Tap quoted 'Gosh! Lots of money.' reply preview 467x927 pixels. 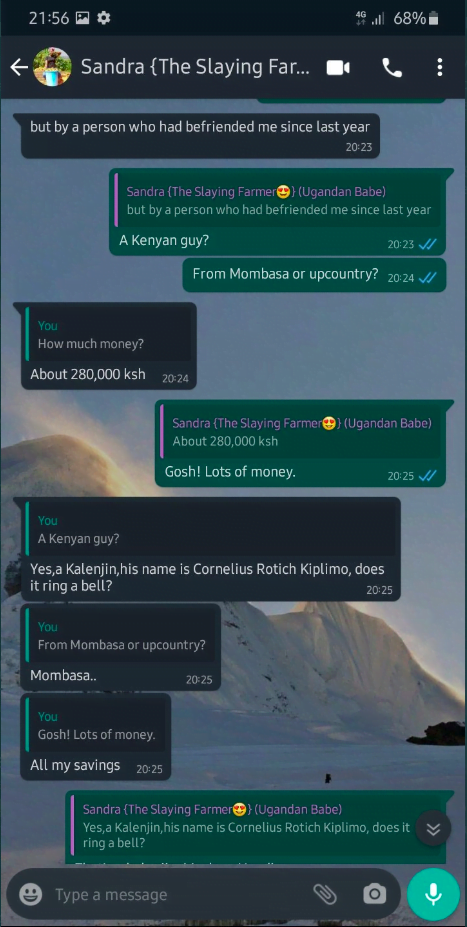tap(96, 725)
